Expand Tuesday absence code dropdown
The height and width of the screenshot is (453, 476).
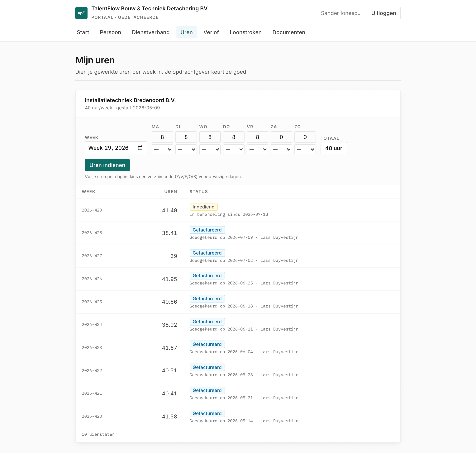(186, 149)
